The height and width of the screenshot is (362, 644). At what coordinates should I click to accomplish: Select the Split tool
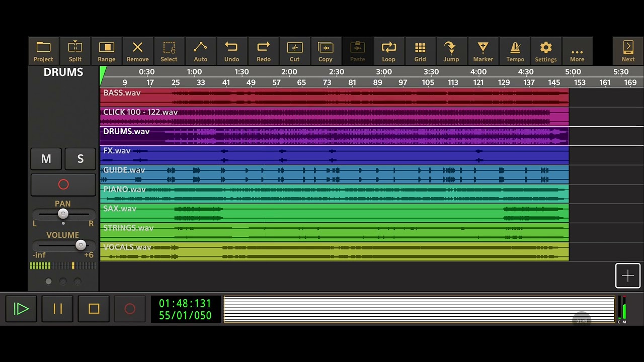point(75,51)
